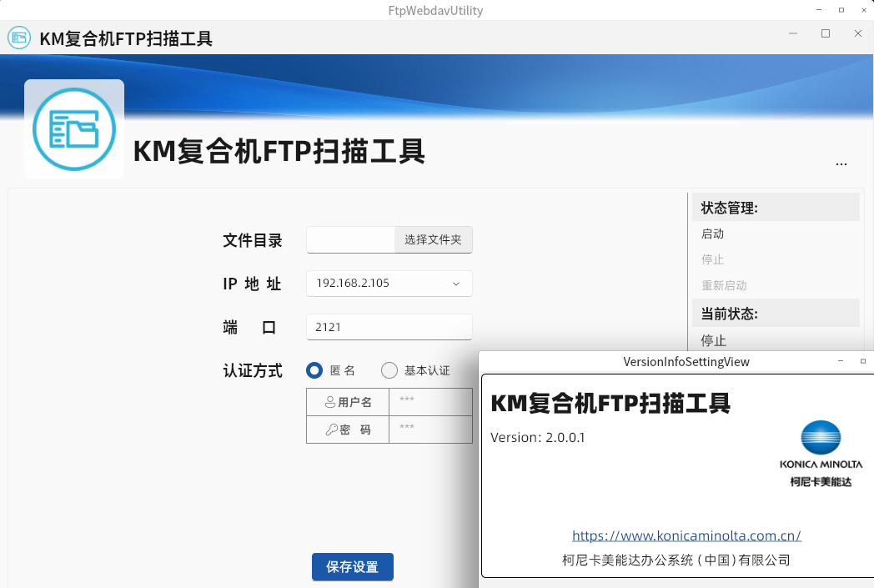Image resolution: width=874 pixels, height=588 pixels.
Task: Minimize the KM复合机FTP扫描工具 inner window
Action: click(x=793, y=33)
